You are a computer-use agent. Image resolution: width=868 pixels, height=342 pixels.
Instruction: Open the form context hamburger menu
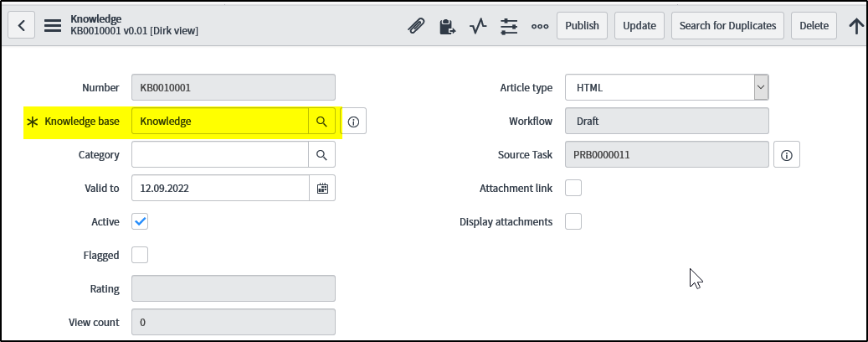(x=53, y=25)
